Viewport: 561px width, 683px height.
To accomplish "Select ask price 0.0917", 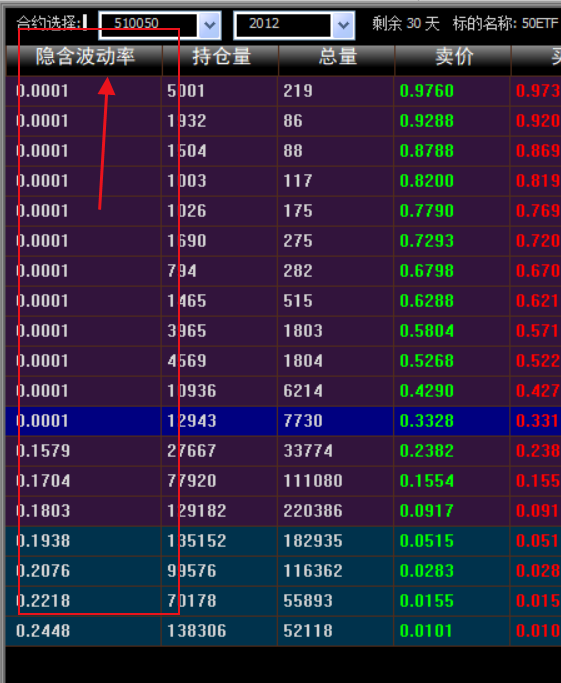I will pos(427,511).
